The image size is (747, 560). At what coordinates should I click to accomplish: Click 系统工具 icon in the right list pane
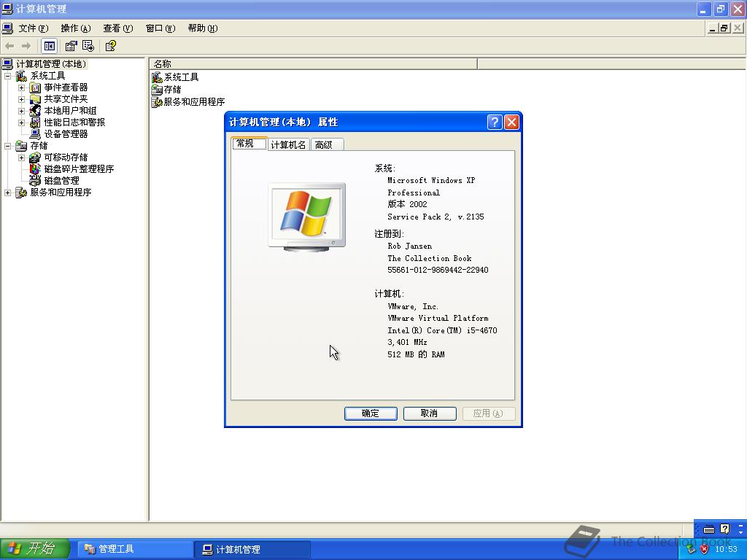157,77
